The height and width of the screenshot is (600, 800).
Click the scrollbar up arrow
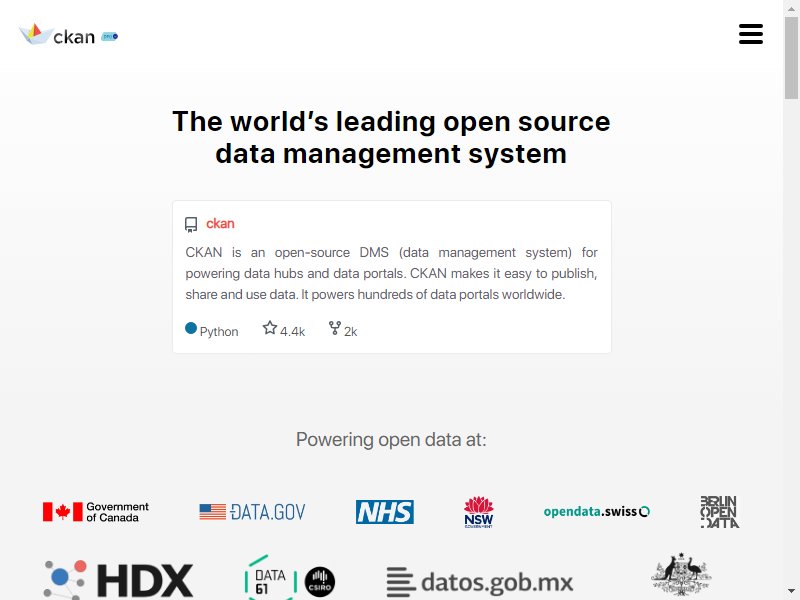pyautogui.click(x=791, y=8)
